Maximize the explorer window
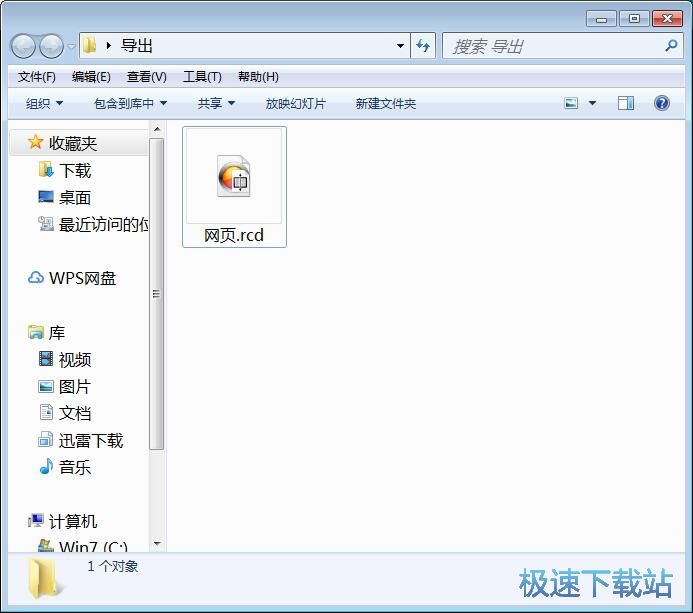The width and height of the screenshot is (693, 613). 634,19
